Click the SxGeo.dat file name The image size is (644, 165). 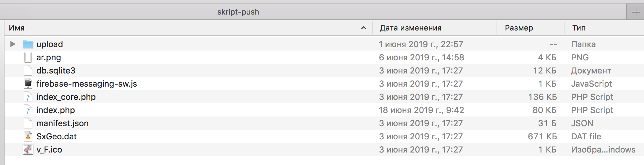coord(57,136)
